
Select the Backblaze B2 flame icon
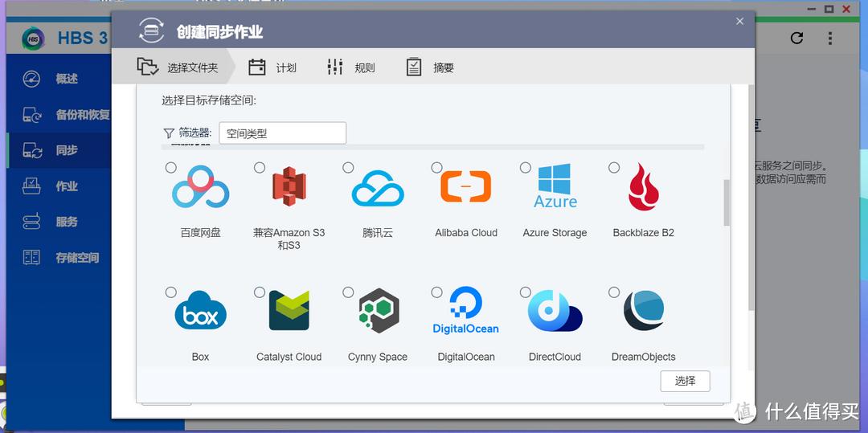coord(643,186)
